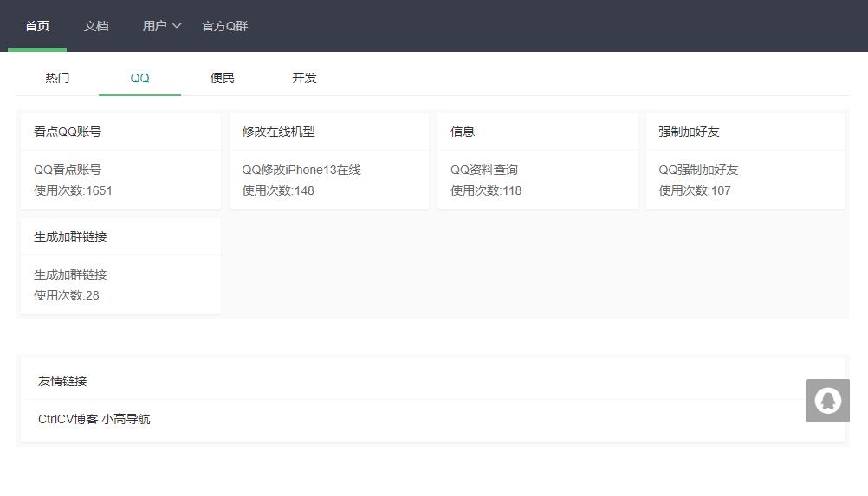The width and height of the screenshot is (868, 496).
Task: Go to 官方Q群 in the navbar
Action: coord(224,26)
